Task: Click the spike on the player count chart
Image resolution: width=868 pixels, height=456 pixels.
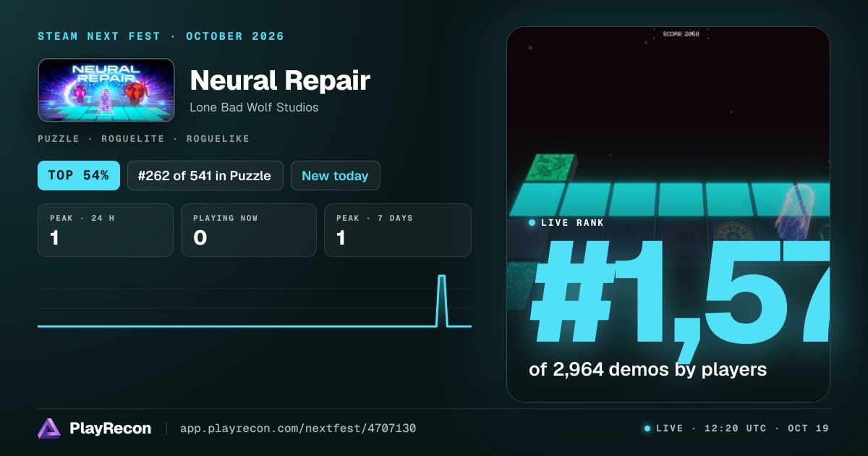Action: coord(442,300)
